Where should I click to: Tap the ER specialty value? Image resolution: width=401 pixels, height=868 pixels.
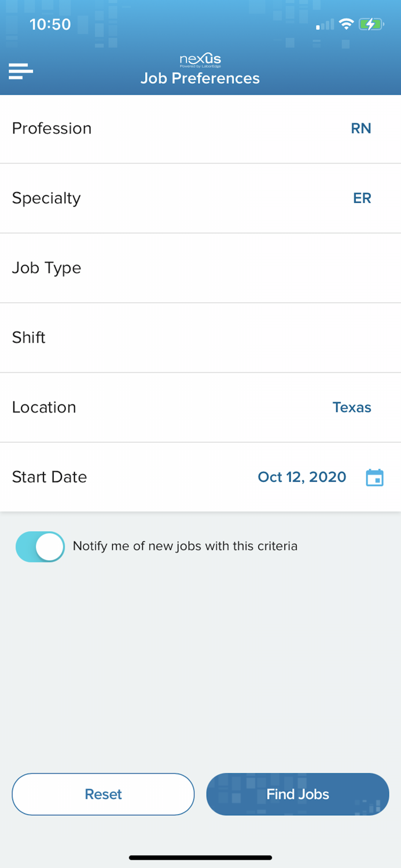362,198
